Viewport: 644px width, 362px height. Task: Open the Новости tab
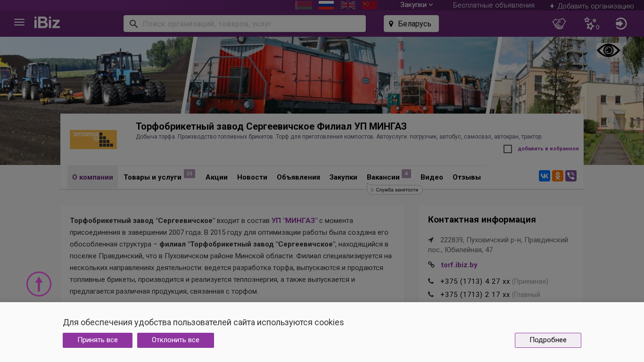[x=252, y=177]
